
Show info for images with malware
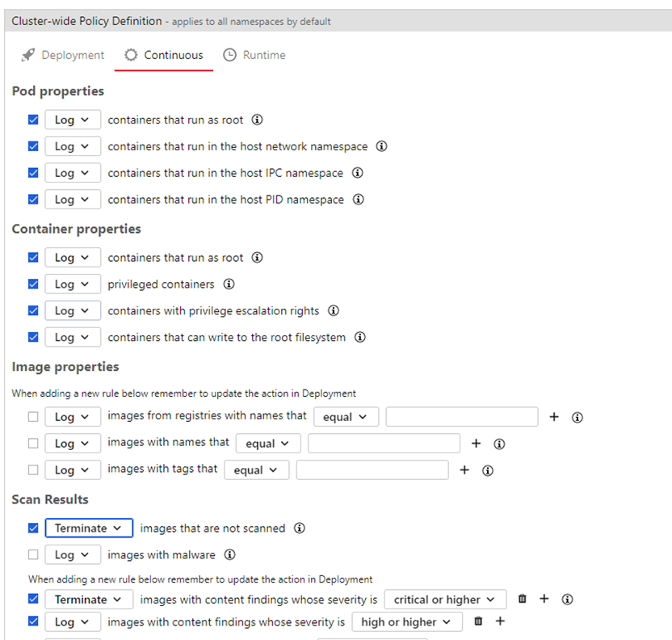229,555
